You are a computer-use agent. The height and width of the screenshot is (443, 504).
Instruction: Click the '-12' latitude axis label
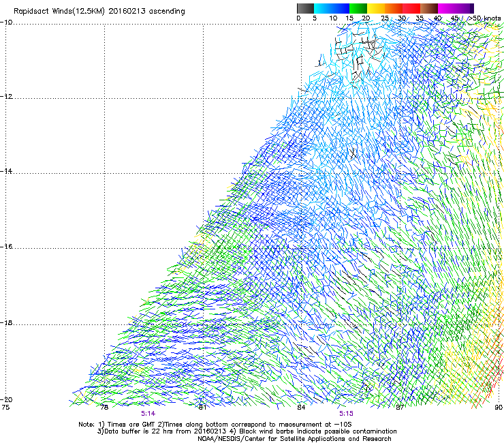(x=6, y=97)
